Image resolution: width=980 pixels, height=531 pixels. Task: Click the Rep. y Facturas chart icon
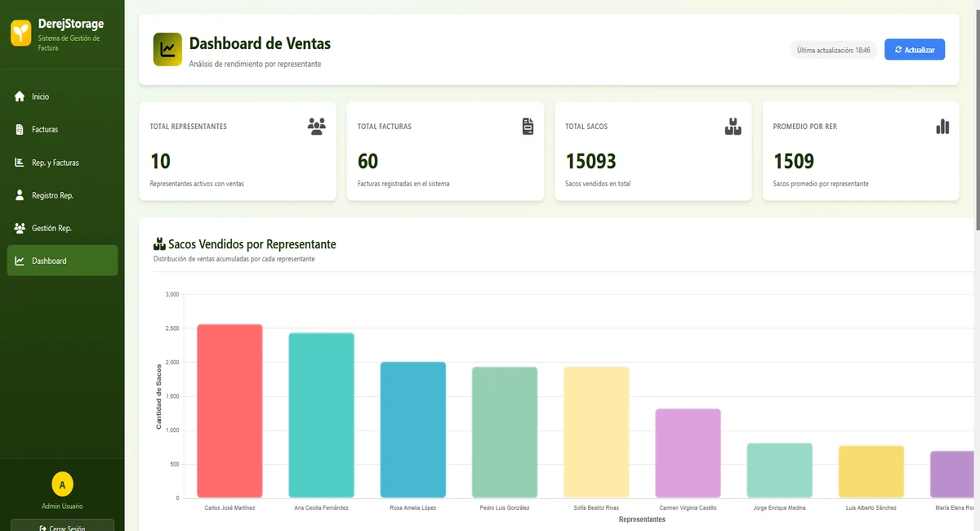(x=20, y=162)
